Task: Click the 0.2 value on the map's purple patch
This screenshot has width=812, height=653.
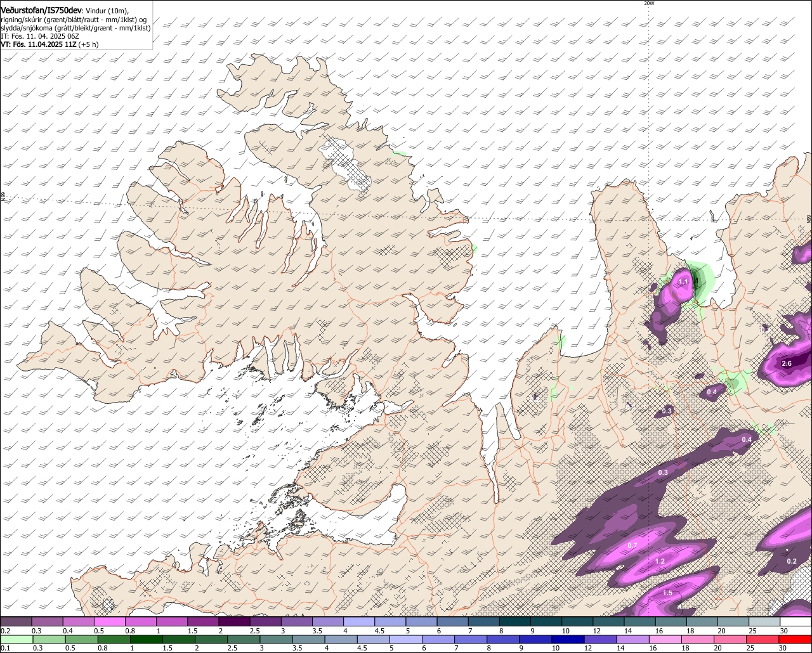Action: coord(792,561)
